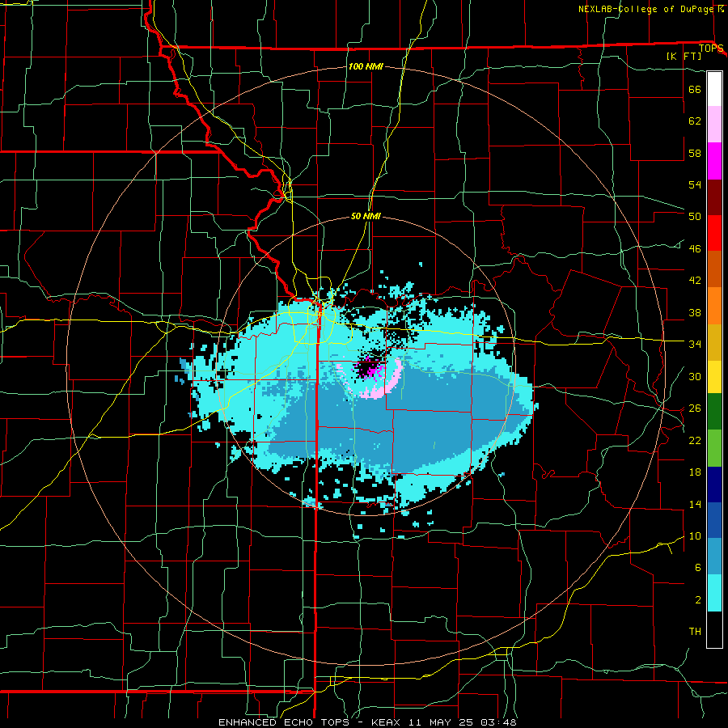The height and width of the screenshot is (728, 728).
Task: Click the 38 legend value
Action: pyautogui.click(x=695, y=312)
